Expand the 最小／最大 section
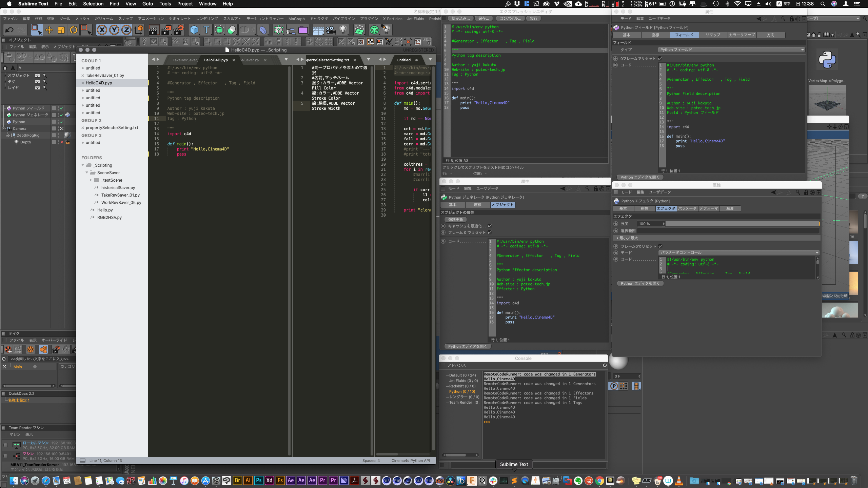 617,238
